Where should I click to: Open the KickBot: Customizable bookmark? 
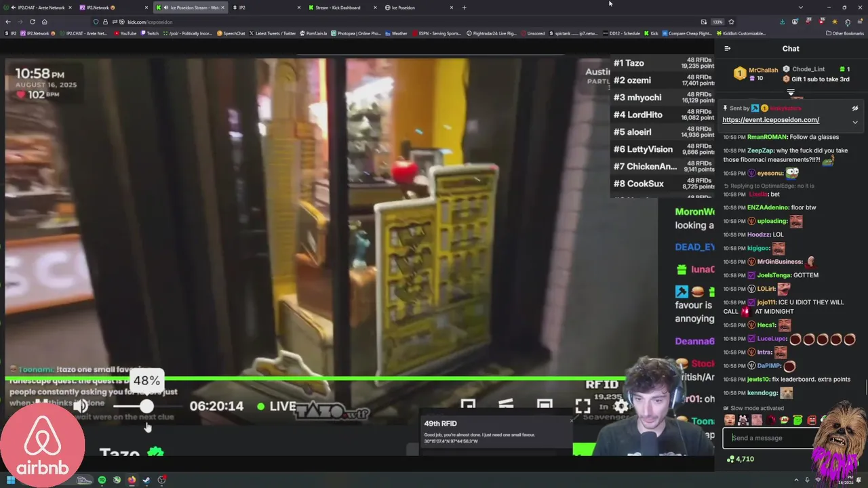[x=741, y=33]
